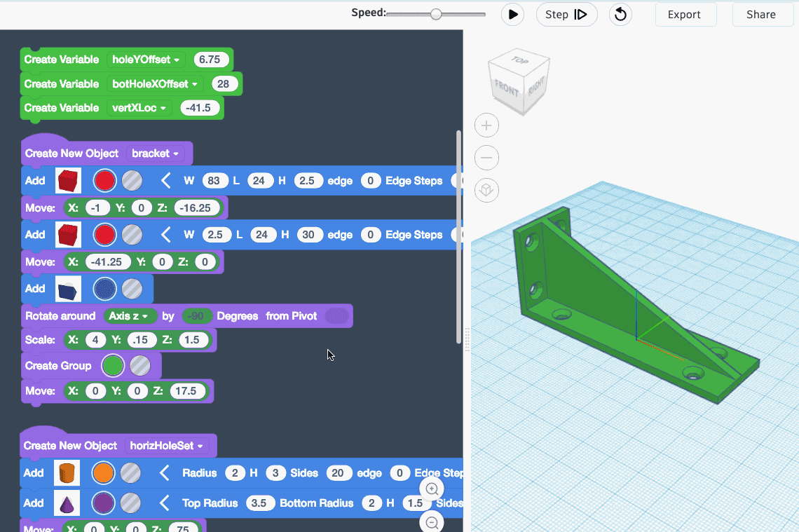Open the holeYOffset variable dropdown
The image size is (799, 532).
[x=146, y=60]
